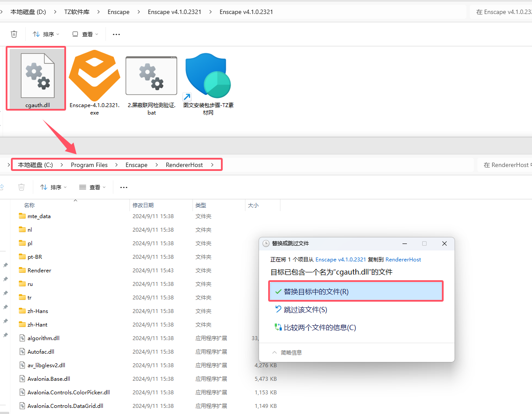
Task: Open the 排序 sort menu in upper window
Action: 46,34
